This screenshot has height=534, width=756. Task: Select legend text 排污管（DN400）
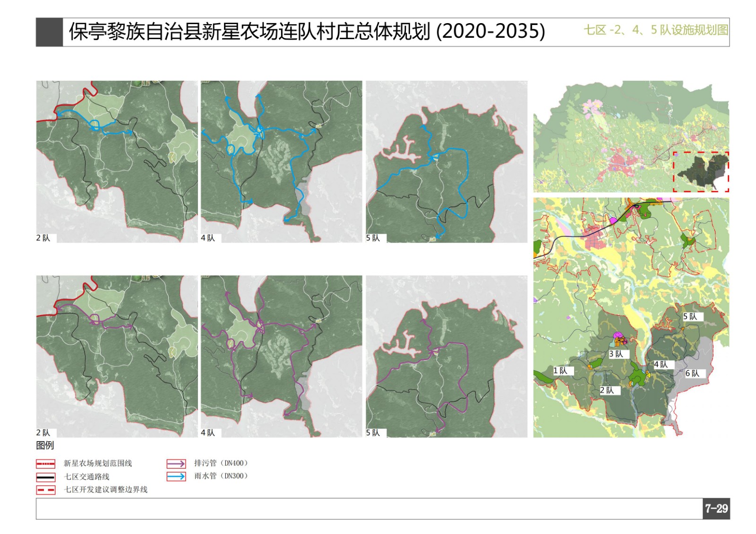(221, 463)
